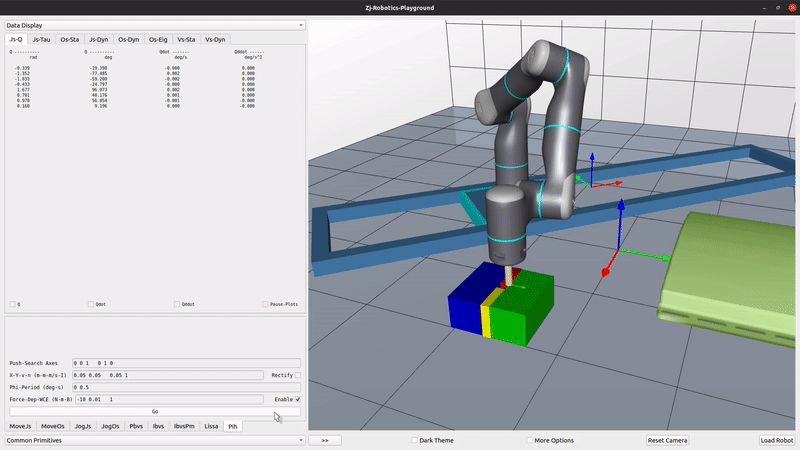This screenshot has width=800, height=450.
Task: Expand the Common Primitives dropdown
Action: point(154,440)
